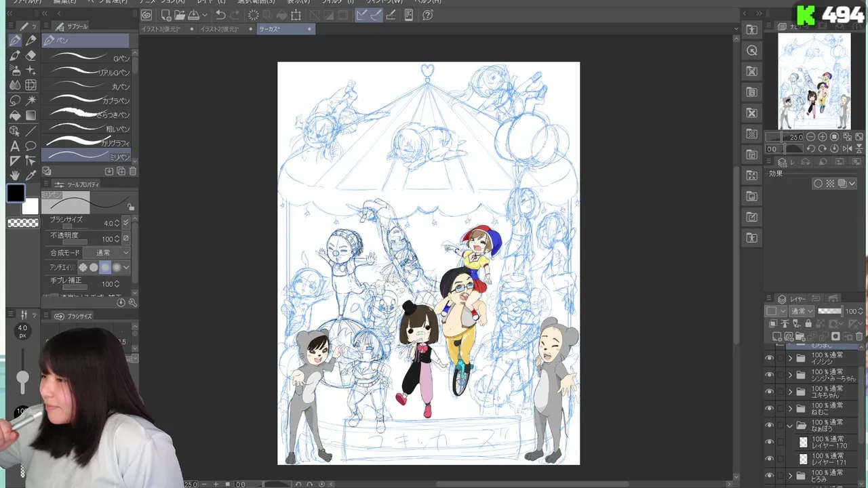The height and width of the screenshot is (488, 868).
Task: Select the Pen tool in the tool palette
Action: click(x=15, y=41)
